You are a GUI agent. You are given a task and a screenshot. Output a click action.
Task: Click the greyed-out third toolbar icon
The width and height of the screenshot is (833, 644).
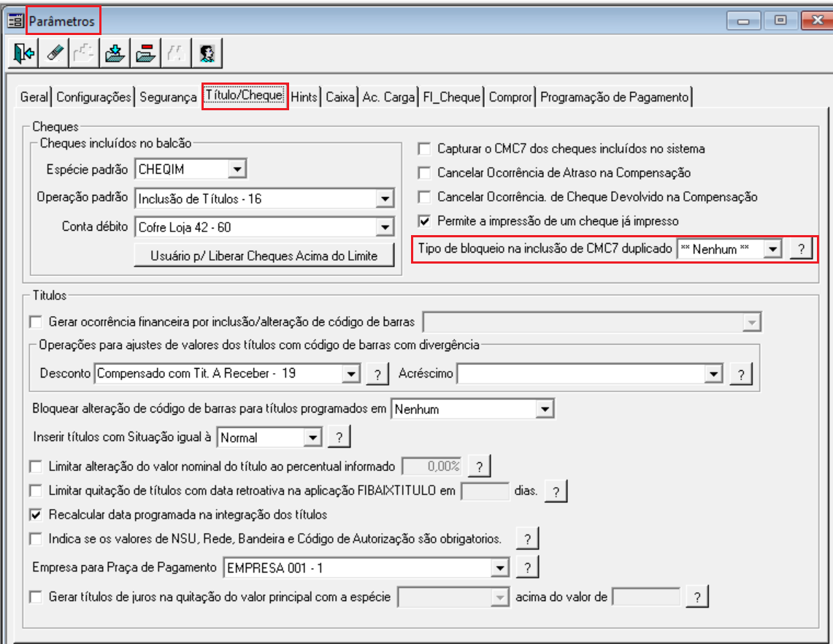click(x=85, y=53)
